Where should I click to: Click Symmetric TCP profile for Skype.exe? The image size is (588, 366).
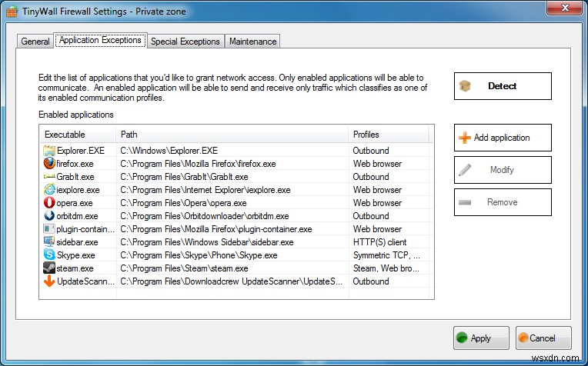pyautogui.click(x=386, y=255)
